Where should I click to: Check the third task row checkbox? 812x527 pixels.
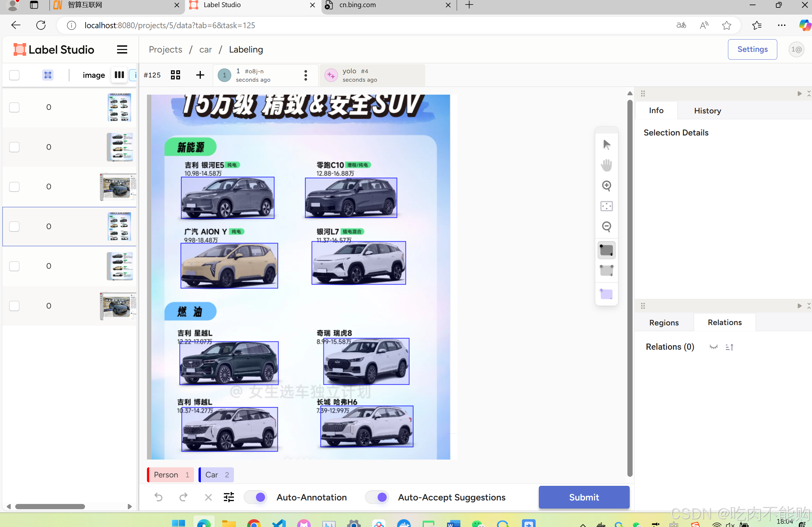point(14,187)
